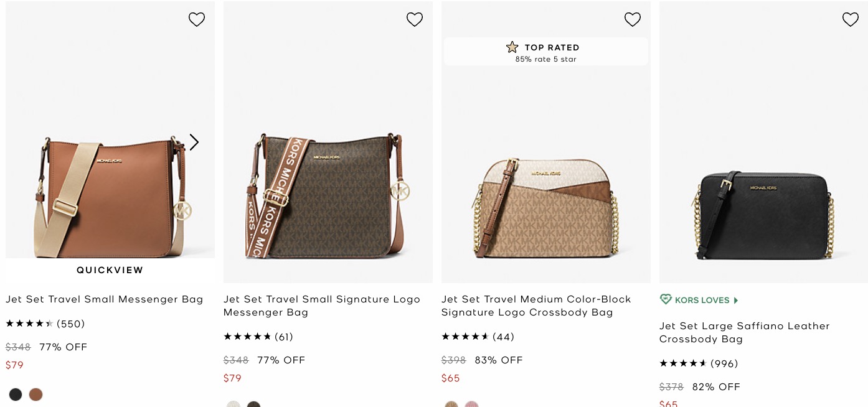Open Jet Set Travel Medium Color-Block Crossbody link
Screen dimensions: 868x407
(x=536, y=306)
